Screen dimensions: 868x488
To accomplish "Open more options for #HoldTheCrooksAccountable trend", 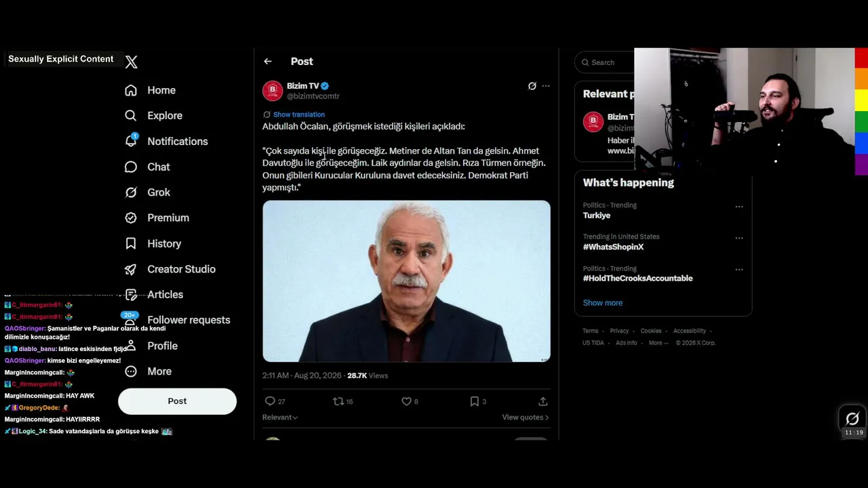I will (739, 269).
